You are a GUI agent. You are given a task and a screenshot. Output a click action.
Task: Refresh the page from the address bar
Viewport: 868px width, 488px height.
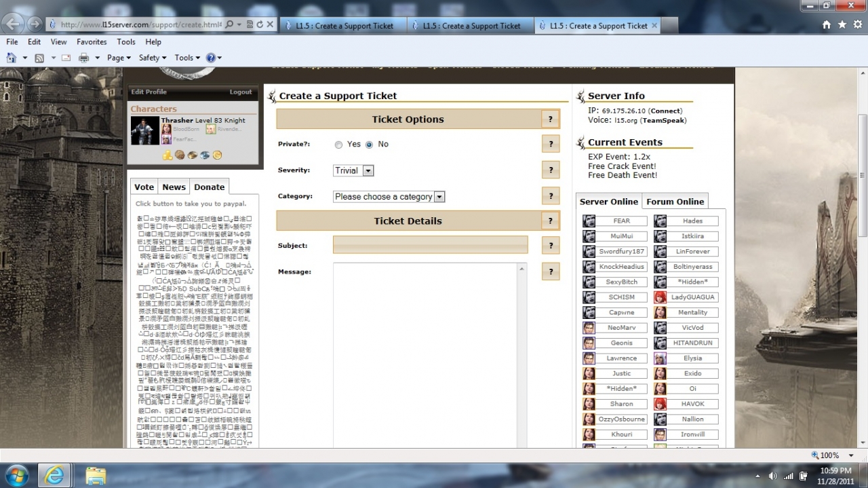pos(259,24)
